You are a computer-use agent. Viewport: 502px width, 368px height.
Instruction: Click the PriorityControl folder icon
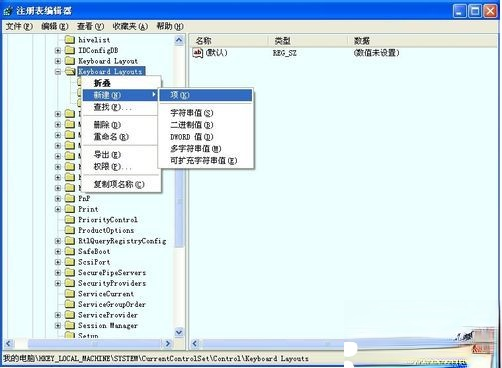[70, 220]
